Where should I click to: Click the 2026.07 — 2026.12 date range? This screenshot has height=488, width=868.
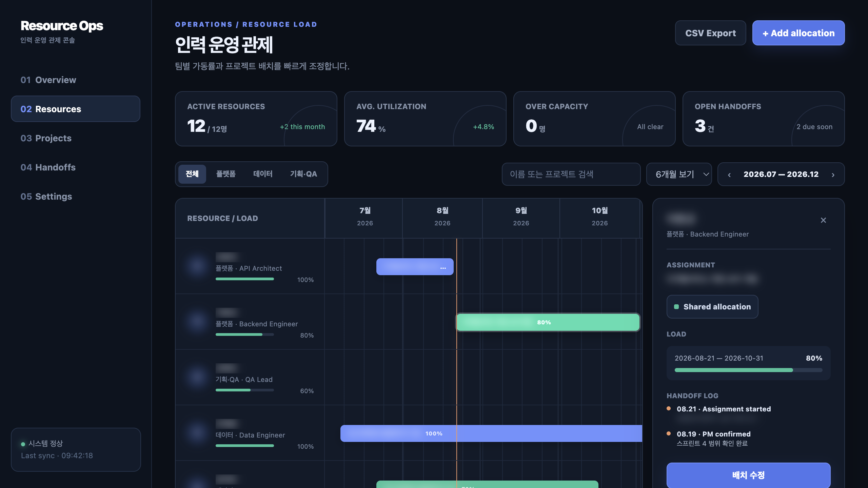click(x=781, y=174)
